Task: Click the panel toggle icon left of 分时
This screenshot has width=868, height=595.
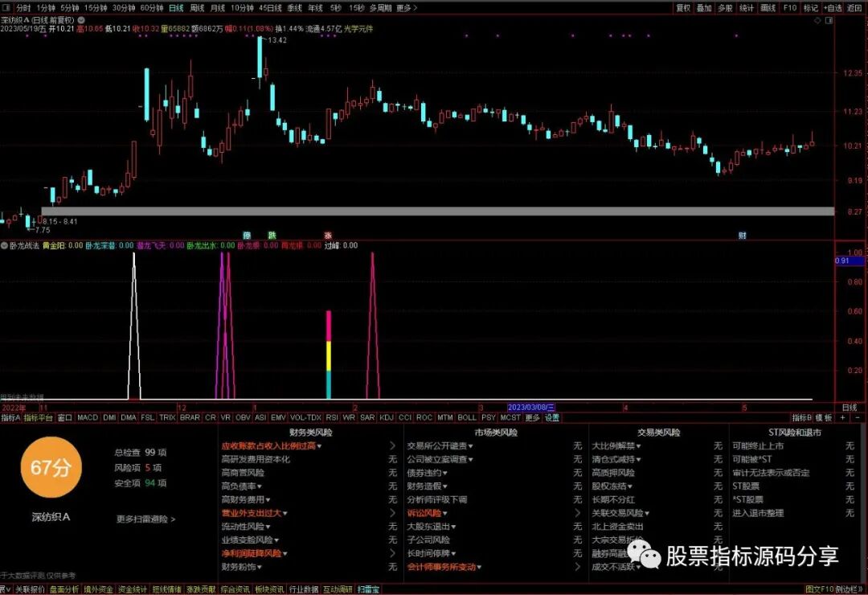Action: [x=7, y=8]
